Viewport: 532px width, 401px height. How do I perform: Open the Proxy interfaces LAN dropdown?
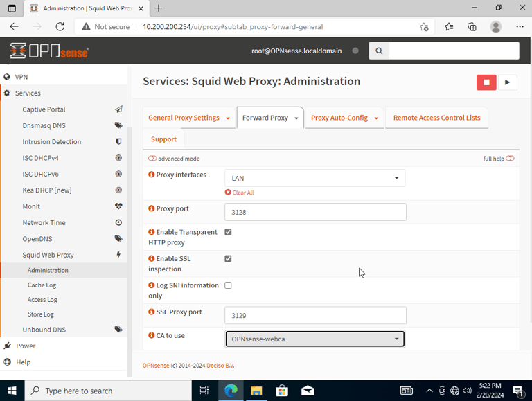[315, 178]
